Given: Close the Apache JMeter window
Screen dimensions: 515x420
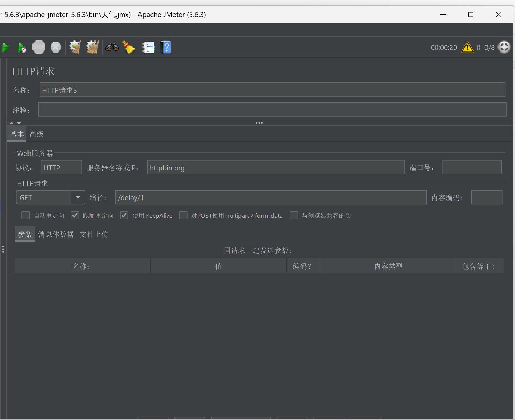Looking at the screenshot, I should pyautogui.click(x=499, y=14).
